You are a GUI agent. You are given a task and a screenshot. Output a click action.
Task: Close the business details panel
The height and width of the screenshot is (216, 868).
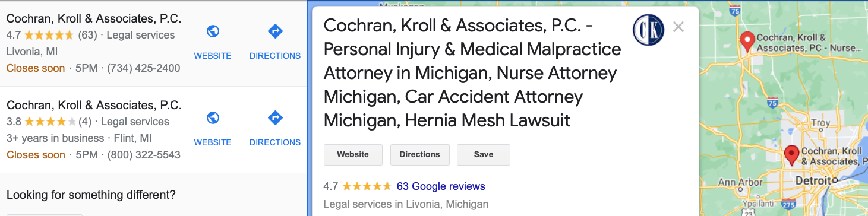[678, 27]
